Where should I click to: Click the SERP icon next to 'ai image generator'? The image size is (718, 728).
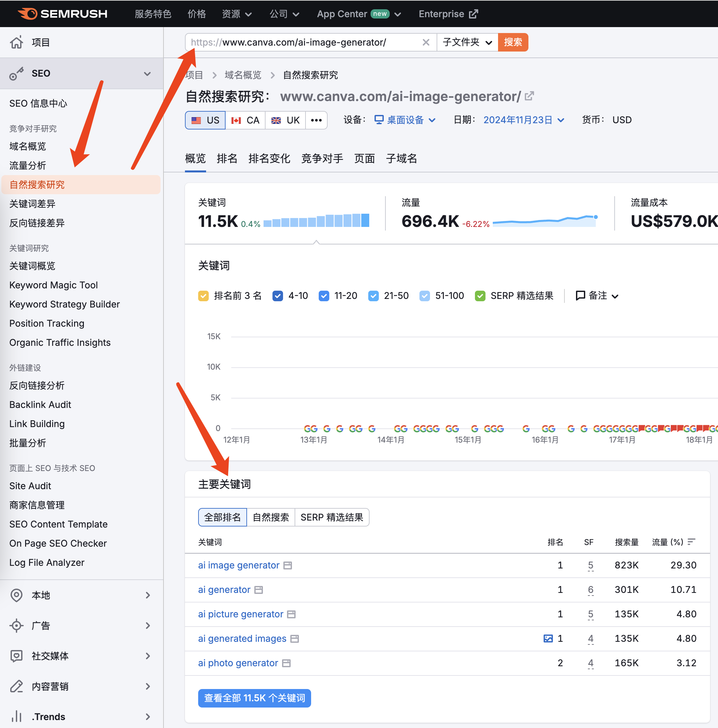pos(288,565)
